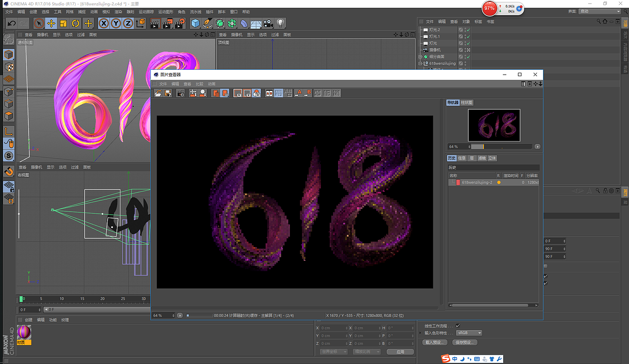
Task: Open the 输入色彩特性 sRGB dropdown
Action: [469, 333]
